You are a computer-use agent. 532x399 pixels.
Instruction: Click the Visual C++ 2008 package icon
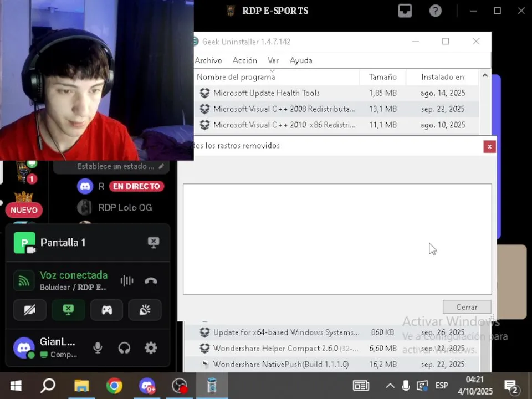pos(204,109)
